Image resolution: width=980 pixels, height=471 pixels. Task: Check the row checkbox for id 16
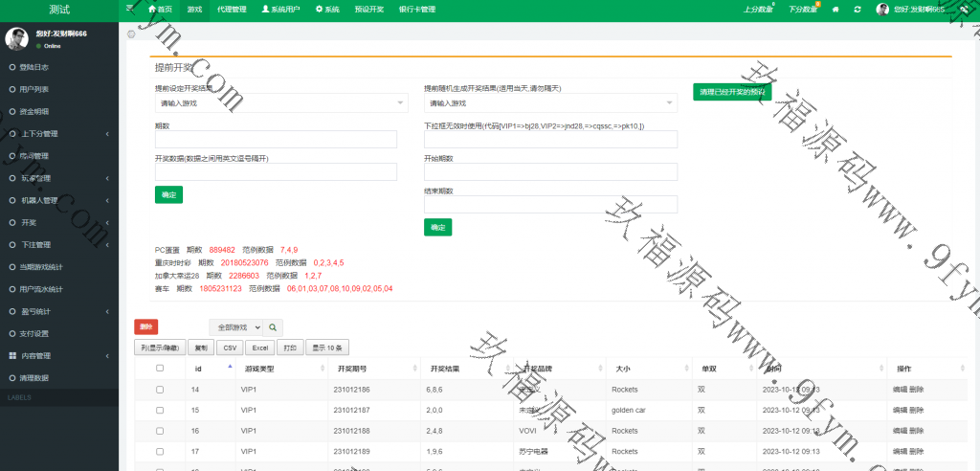pos(160,431)
